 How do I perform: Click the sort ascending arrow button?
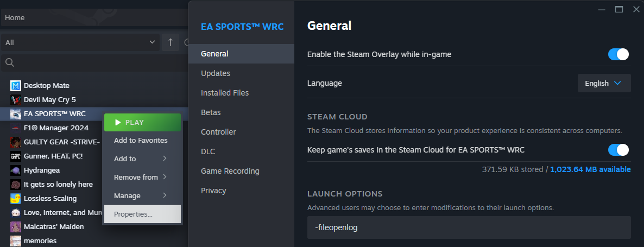(x=171, y=42)
